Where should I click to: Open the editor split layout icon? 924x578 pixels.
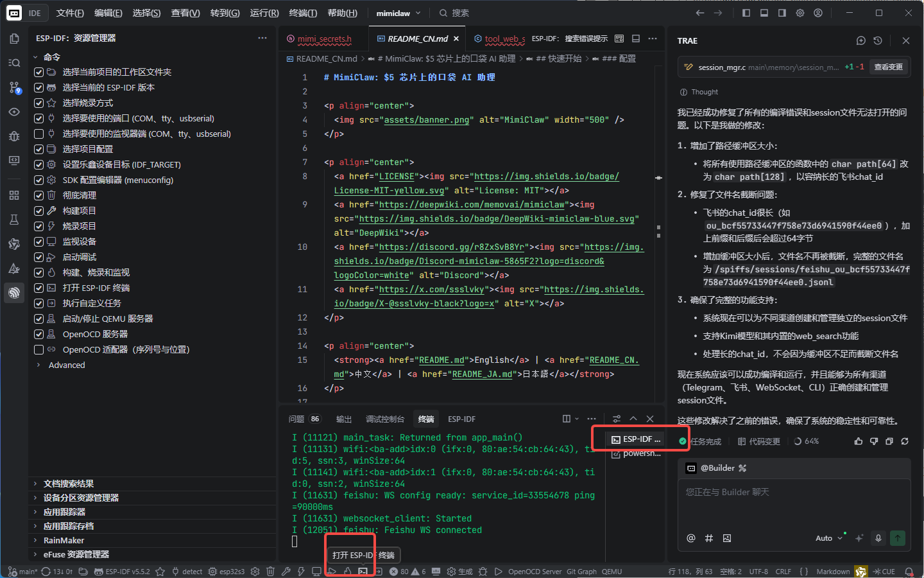(x=636, y=39)
